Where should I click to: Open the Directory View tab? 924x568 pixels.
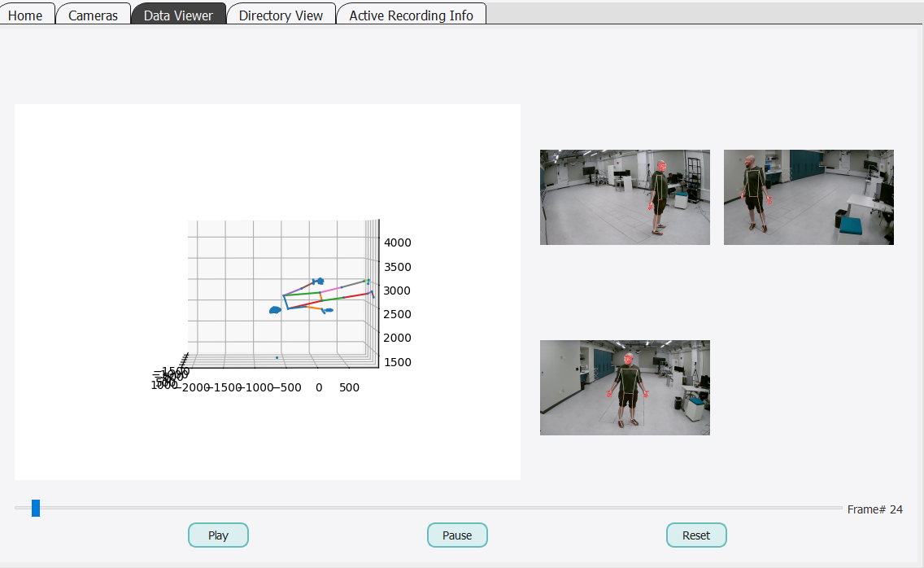pos(281,15)
